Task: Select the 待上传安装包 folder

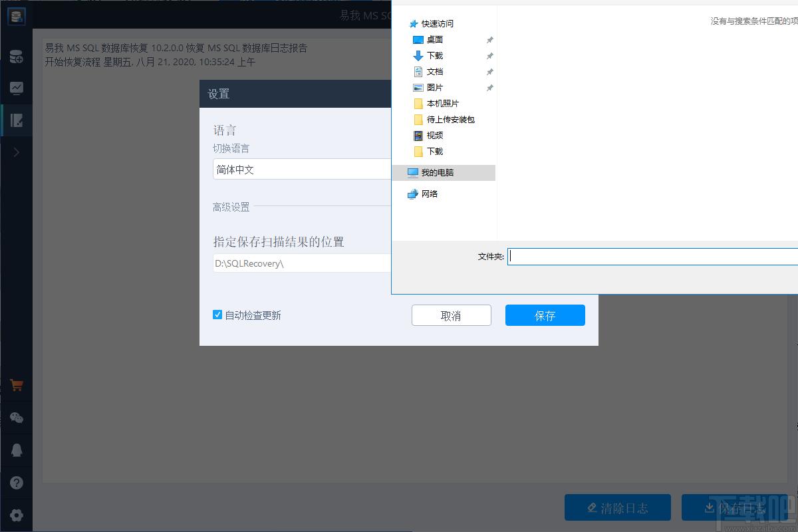Action: [450, 119]
